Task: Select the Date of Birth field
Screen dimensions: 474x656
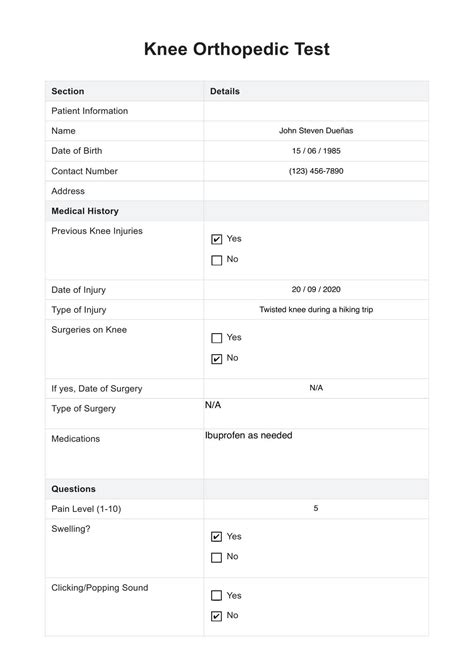Action: [316, 151]
